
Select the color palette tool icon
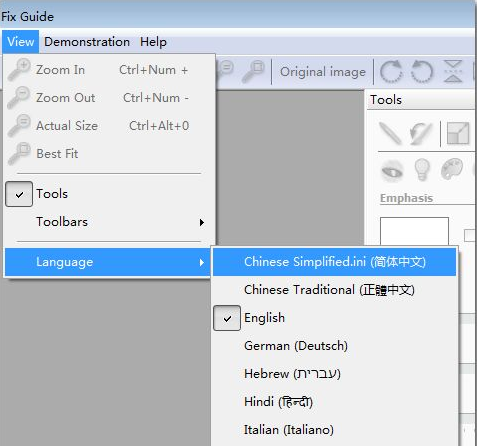[x=452, y=169]
